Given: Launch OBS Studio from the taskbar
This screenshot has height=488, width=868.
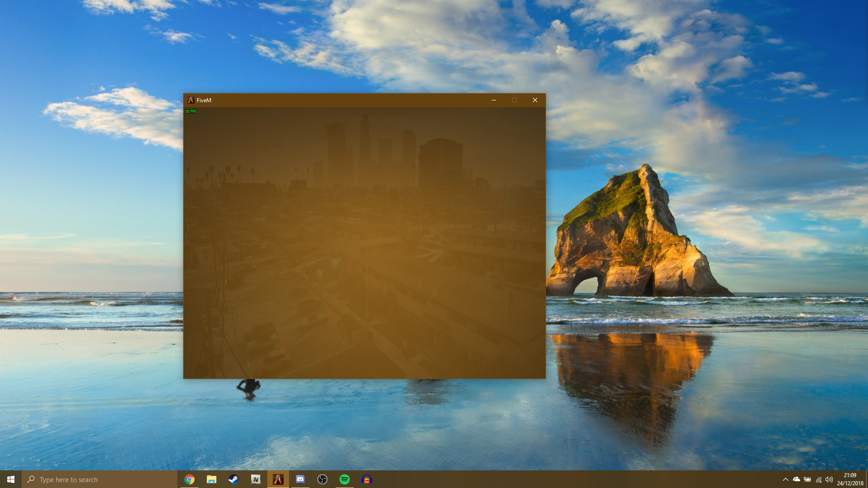Looking at the screenshot, I should click(322, 479).
